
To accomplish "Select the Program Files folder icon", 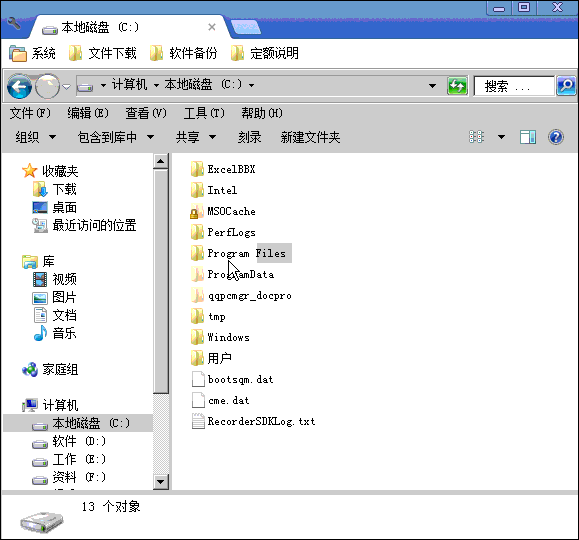I will click(197, 253).
